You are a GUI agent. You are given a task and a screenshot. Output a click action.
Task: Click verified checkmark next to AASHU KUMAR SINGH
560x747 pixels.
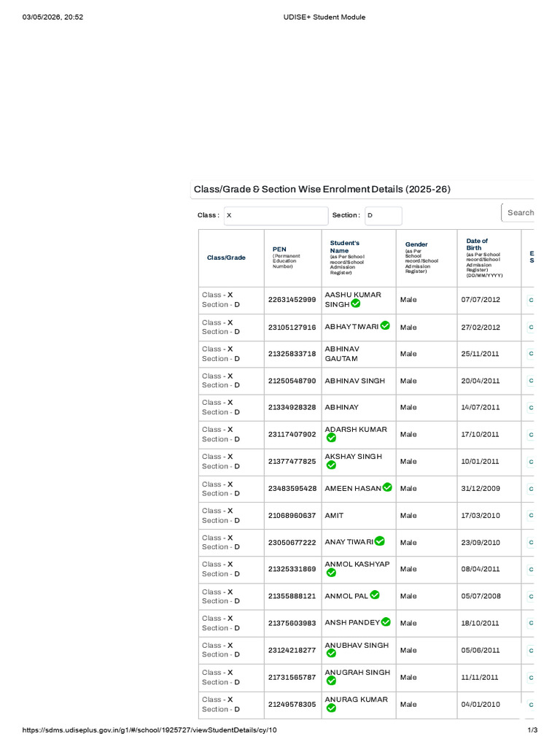pos(356,303)
